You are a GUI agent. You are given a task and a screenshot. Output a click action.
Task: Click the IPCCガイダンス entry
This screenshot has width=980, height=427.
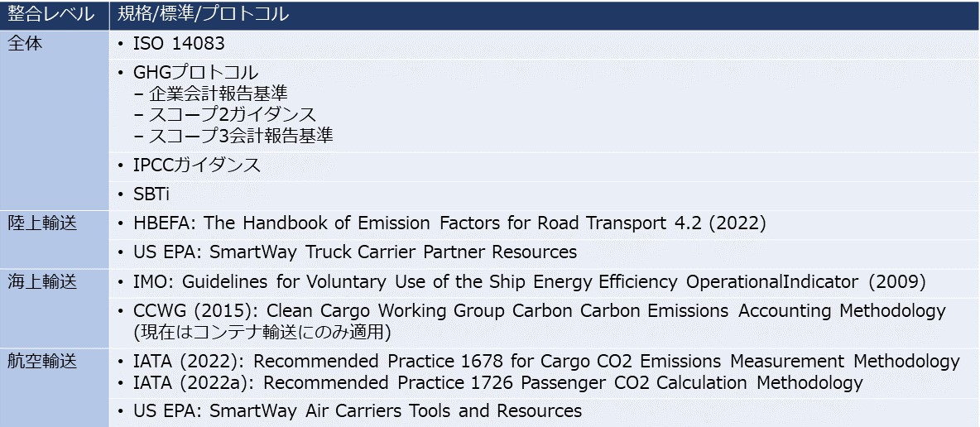pos(197,166)
